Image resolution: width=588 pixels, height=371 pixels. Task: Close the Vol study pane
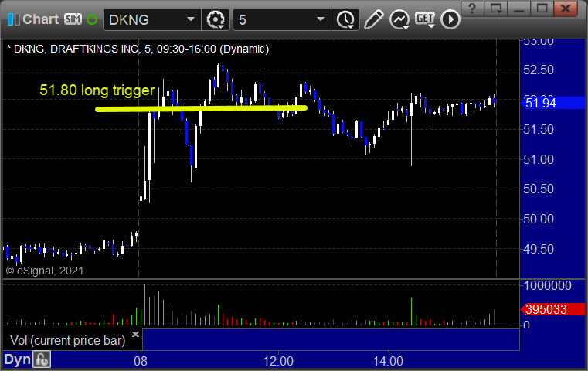coord(135,334)
